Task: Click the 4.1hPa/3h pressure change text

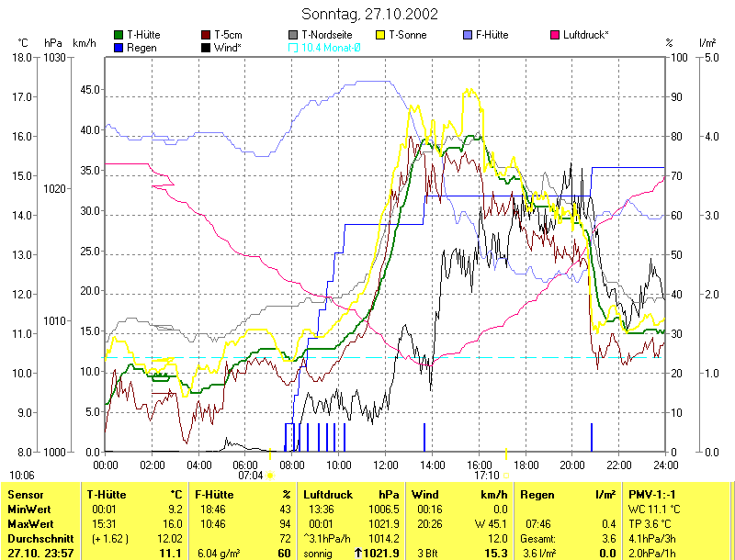Action: (652, 539)
